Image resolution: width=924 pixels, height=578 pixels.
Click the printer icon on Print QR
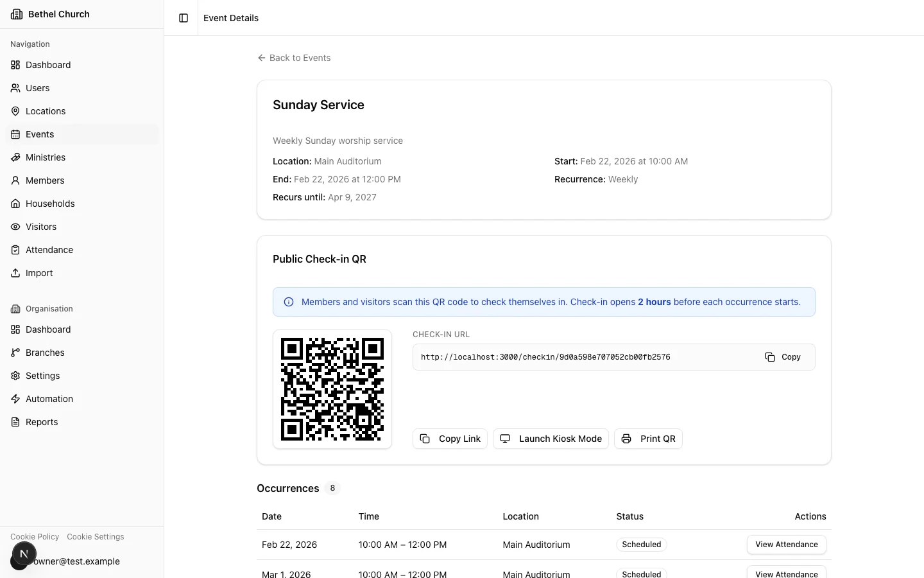626,439
